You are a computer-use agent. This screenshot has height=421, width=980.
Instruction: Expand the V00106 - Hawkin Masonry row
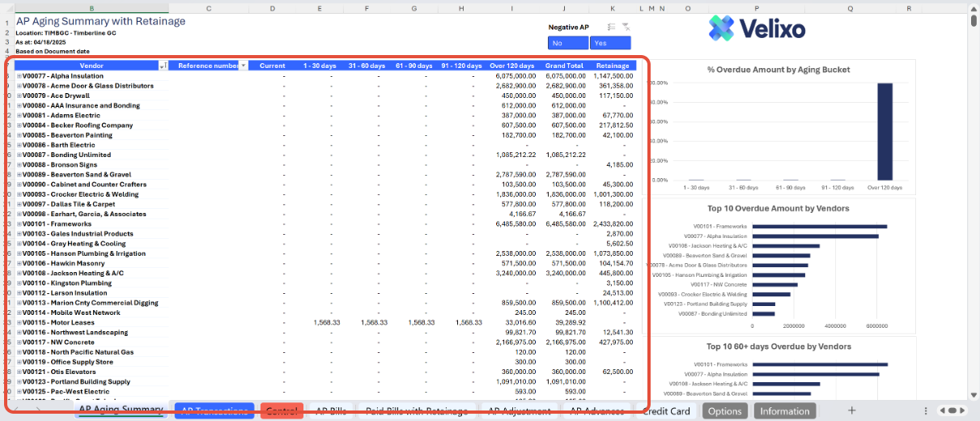pyautogui.click(x=19, y=263)
